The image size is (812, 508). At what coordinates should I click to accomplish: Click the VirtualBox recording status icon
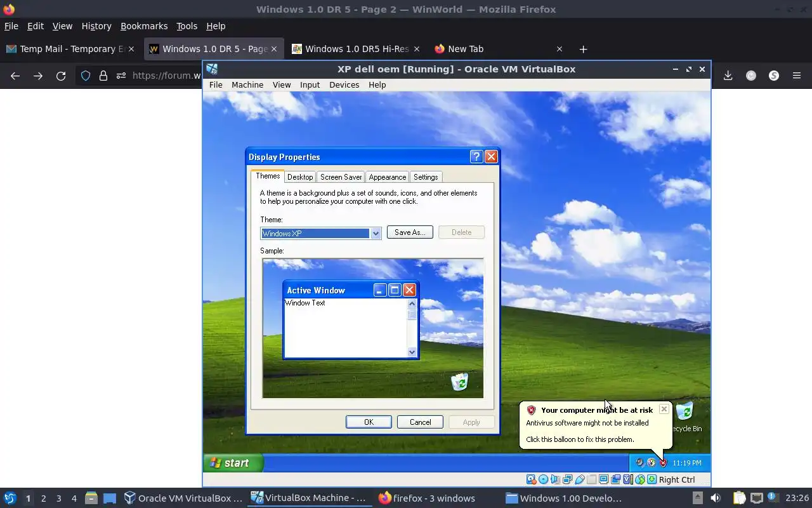tap(615, 479)
